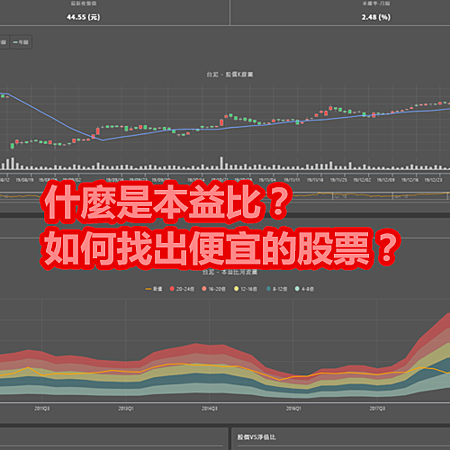This screenshot has height=450, width=450.
Task: Click the 台泥 - 本益比河流圖 chart title
Action: pos(230,272)
